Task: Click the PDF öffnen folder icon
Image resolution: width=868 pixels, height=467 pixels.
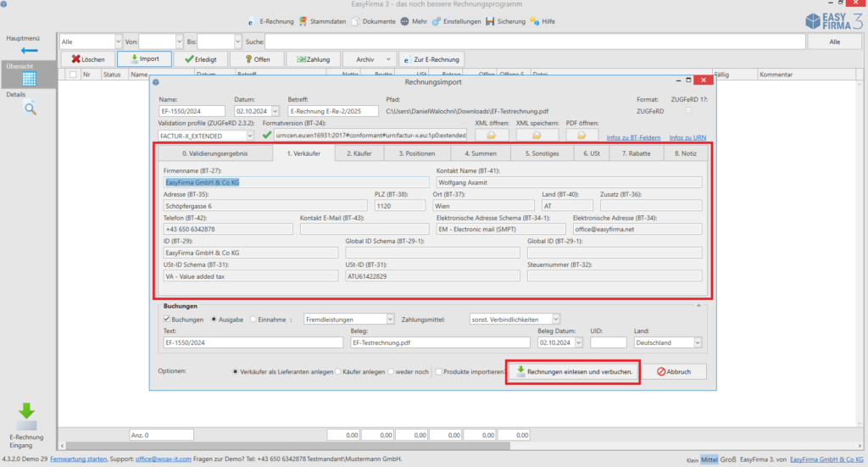Action: click(581, 135)
